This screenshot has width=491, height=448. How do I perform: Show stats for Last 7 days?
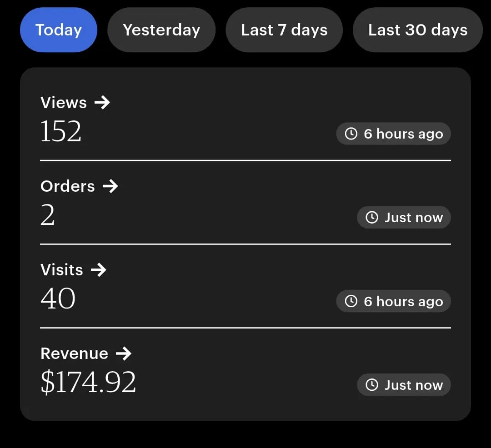pyautogui.click(x=284, y=30)
